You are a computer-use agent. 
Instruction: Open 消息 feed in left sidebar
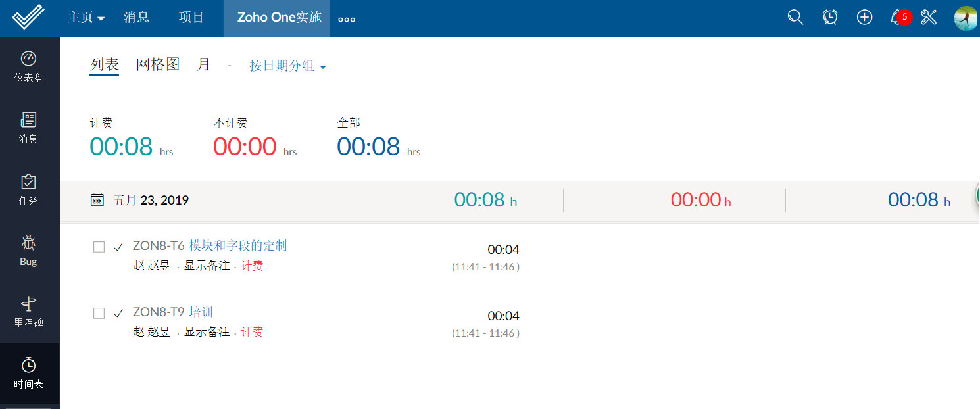click(x=29, y=128)
